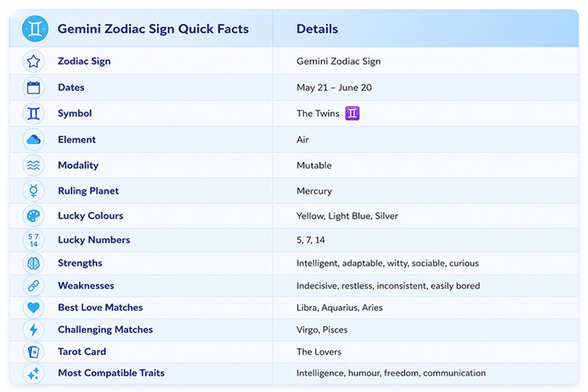Select the Most Compatible Traits label

(111, 373)
